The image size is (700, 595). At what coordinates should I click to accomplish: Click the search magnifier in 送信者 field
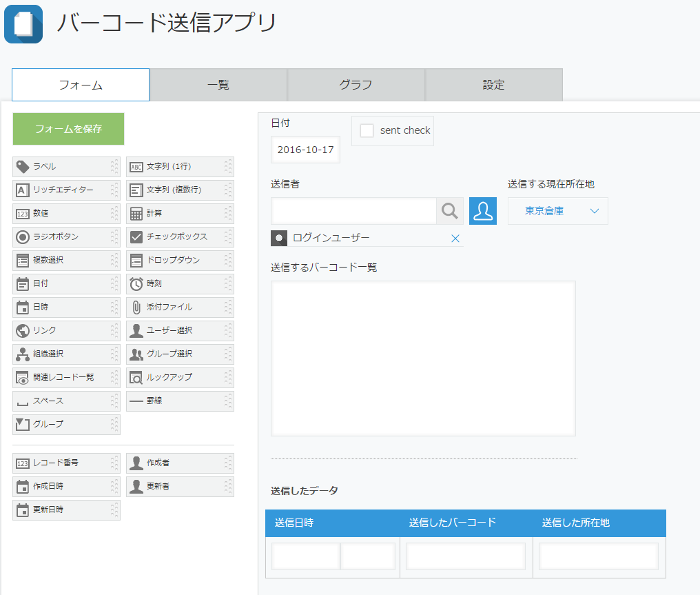point(449,211)
